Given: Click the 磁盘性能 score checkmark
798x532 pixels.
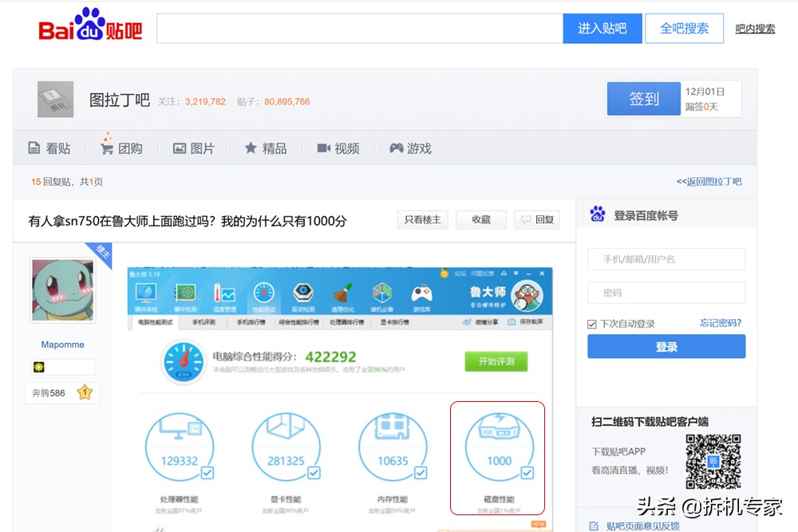Looking at the screenshot, I should coord(526,472).
